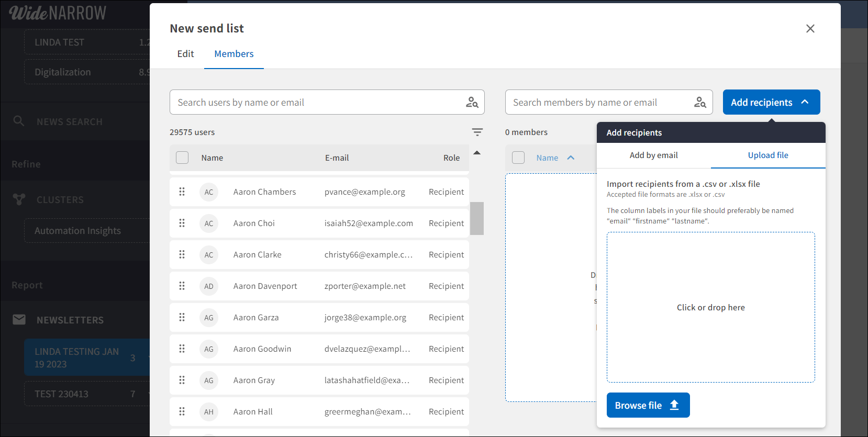Focus the Search users by name field
Image resolution: width=868 pixels, height=437 pixels.
pos(317,103)
